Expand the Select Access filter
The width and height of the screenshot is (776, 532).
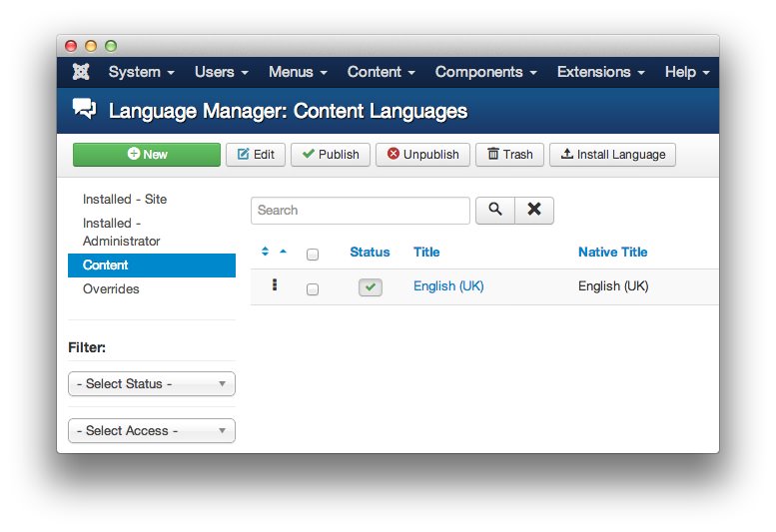tap(152, 430)
